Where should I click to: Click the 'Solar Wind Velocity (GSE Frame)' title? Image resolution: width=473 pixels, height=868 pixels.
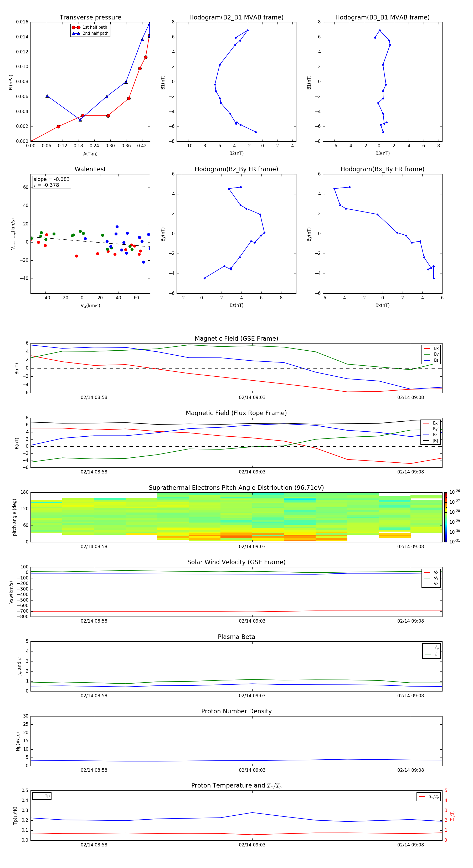coord(236,562)
